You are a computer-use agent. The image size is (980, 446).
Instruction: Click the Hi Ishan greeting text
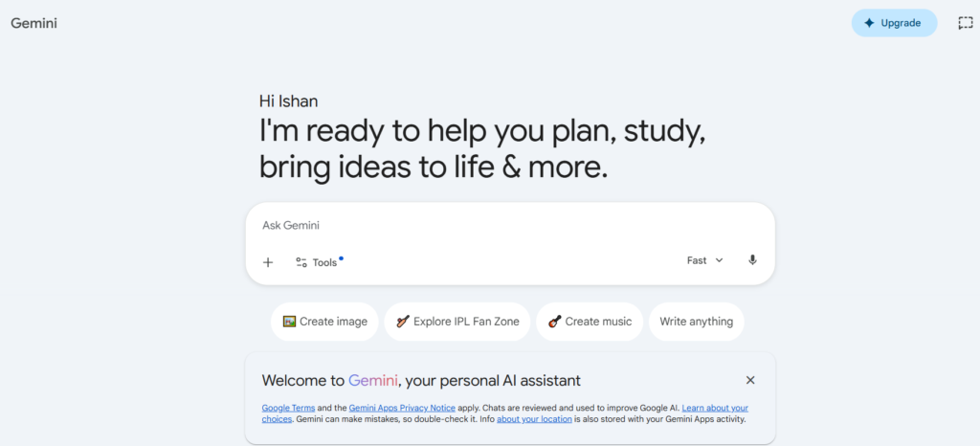coord(289,100)
